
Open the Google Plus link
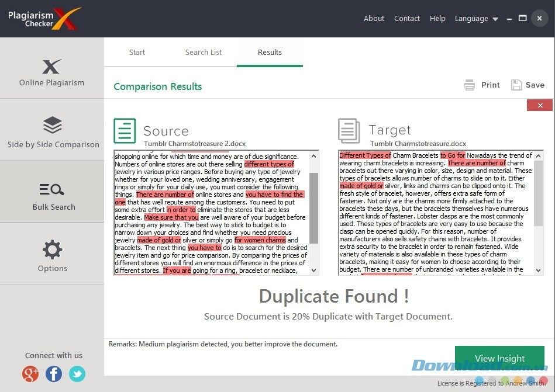30,374
